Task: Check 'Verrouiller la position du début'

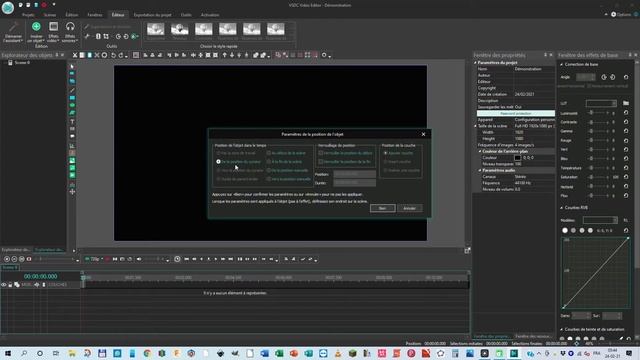Action: pos(321,153)
